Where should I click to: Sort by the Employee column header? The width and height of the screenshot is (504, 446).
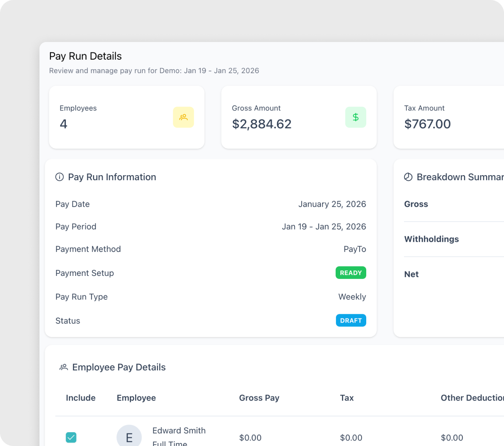coord(136,398)
